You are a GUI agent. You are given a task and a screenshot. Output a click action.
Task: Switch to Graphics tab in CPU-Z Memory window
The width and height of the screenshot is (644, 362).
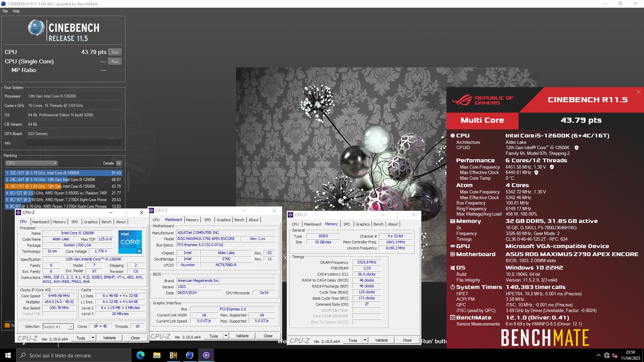coord(363,224)
